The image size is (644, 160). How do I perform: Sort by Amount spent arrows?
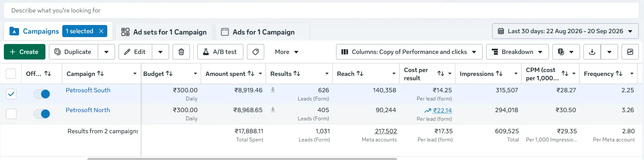click(x=250, y=74)
